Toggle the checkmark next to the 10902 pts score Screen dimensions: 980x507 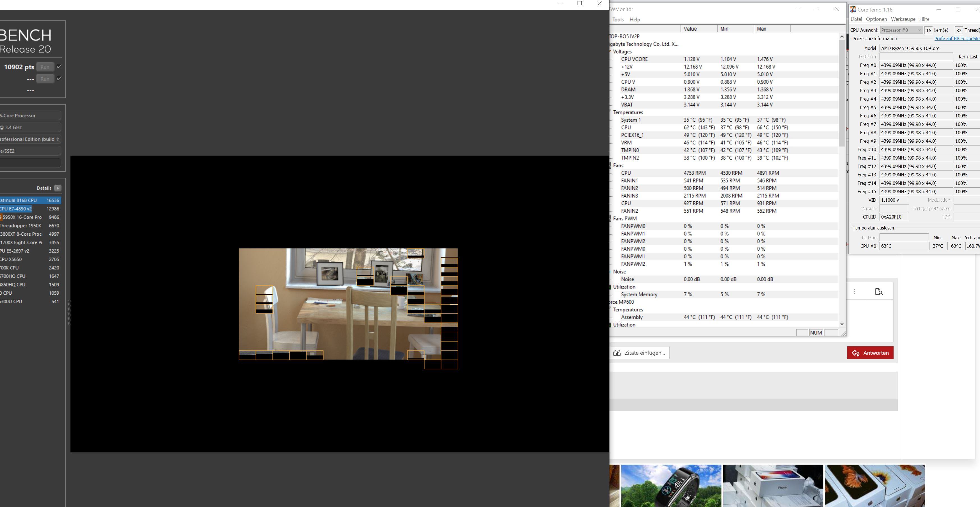pos(59,67)
